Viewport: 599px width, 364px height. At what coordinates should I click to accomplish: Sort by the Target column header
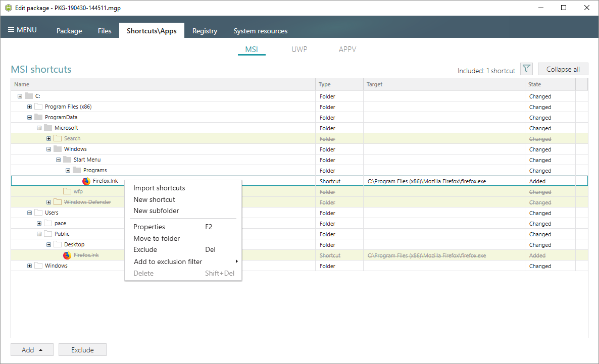[x=444, y=84]
